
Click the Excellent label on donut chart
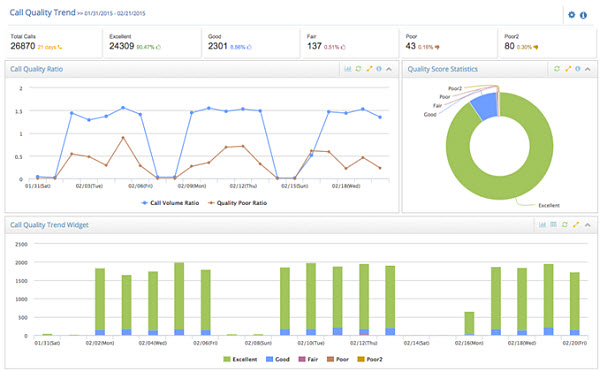pyautogui.click(x=549, y=205)
